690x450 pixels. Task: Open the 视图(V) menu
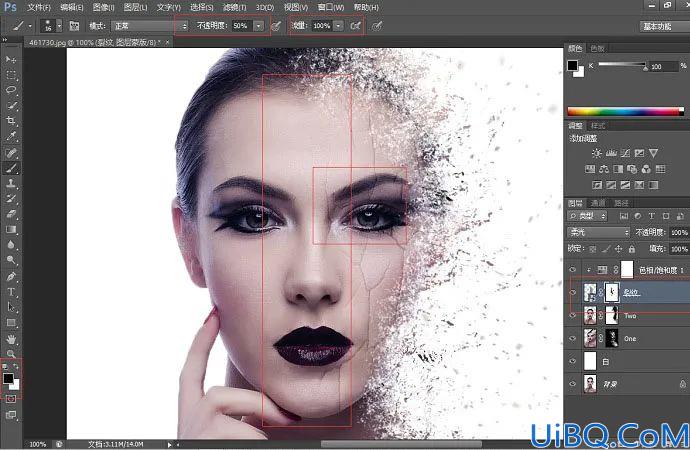(296, 7)
